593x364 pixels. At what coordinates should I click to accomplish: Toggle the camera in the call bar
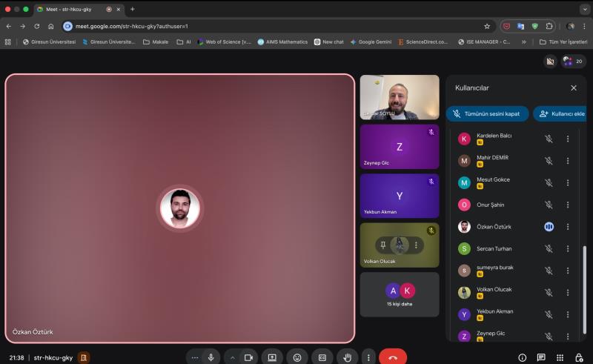(x=248, y=357)
